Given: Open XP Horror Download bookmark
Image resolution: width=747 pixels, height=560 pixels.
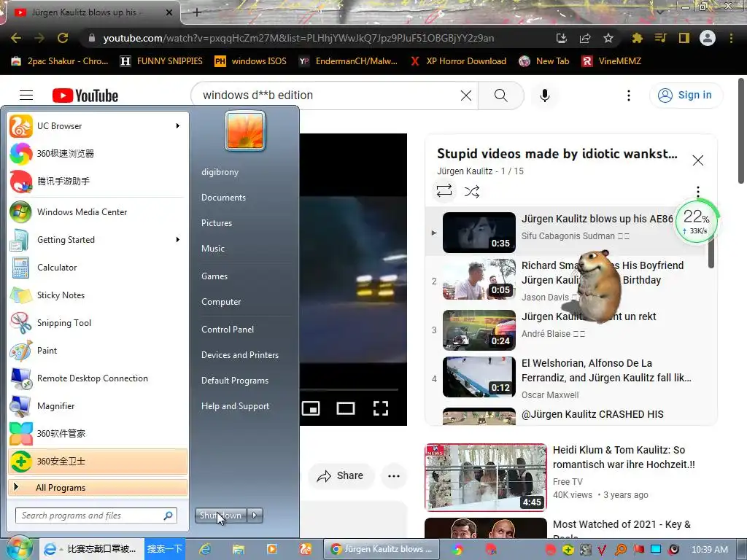Looking at the screenshot, I should [x=458, y=61].
